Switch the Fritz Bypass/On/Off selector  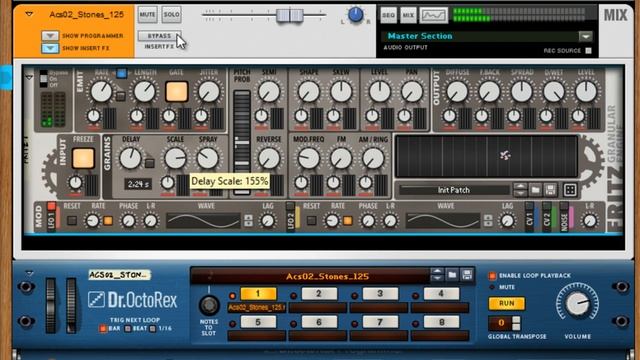[43, 79]
